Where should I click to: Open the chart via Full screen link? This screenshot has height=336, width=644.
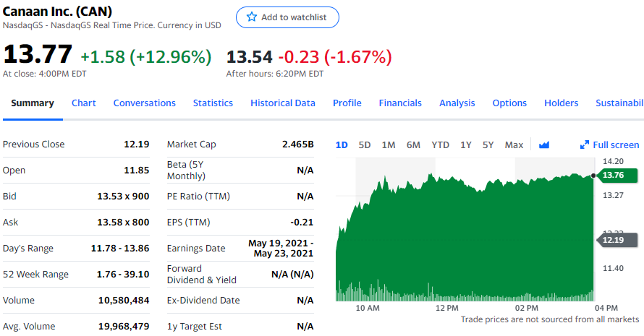coord(616,145)
